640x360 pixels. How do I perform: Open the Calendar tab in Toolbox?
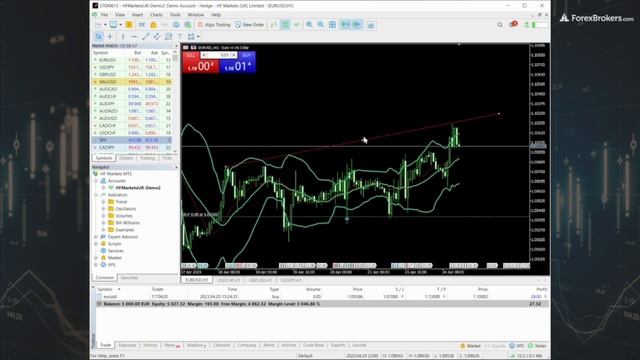pyautogui.click(x=222, y=345)
